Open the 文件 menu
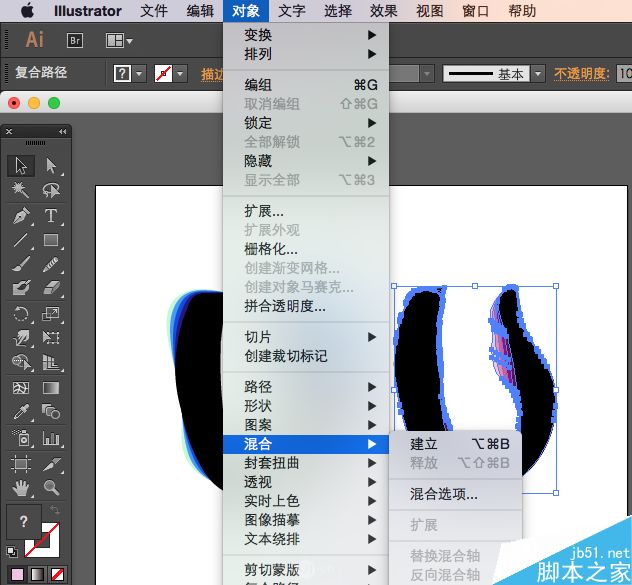Image resolution: width=632 pixels, height=585 pixels. pyautogui.click(x=154, y=11)
